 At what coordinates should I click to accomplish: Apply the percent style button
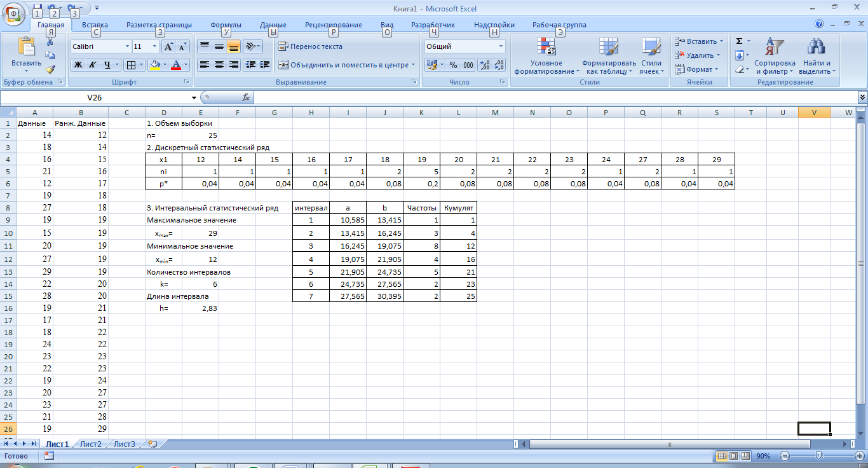pos(453,65)
